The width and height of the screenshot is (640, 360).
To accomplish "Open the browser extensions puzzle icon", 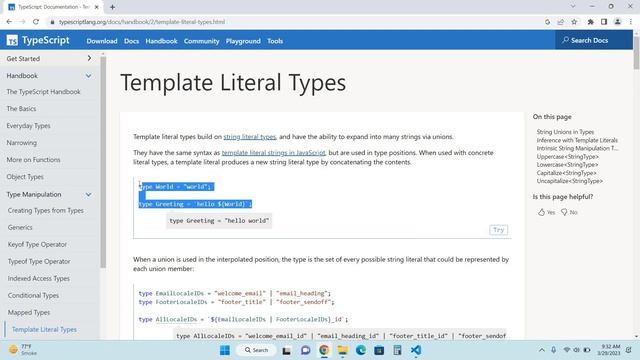I will [x=591, y=22].
